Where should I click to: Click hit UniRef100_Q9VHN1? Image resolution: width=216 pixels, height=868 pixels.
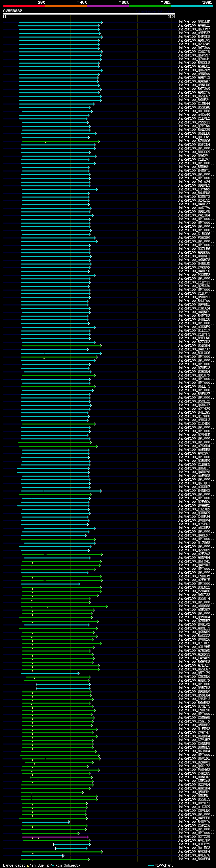coord(194,305)
